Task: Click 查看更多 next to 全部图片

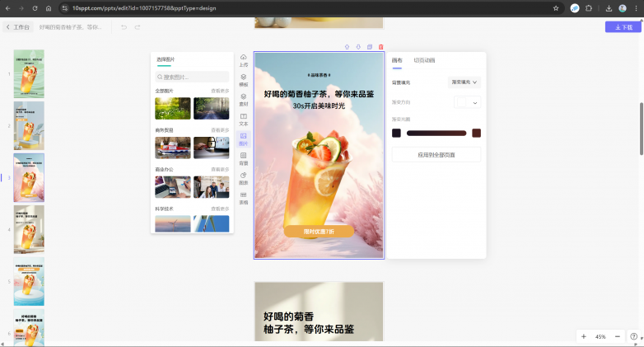Action: click(x=220, y=91)
